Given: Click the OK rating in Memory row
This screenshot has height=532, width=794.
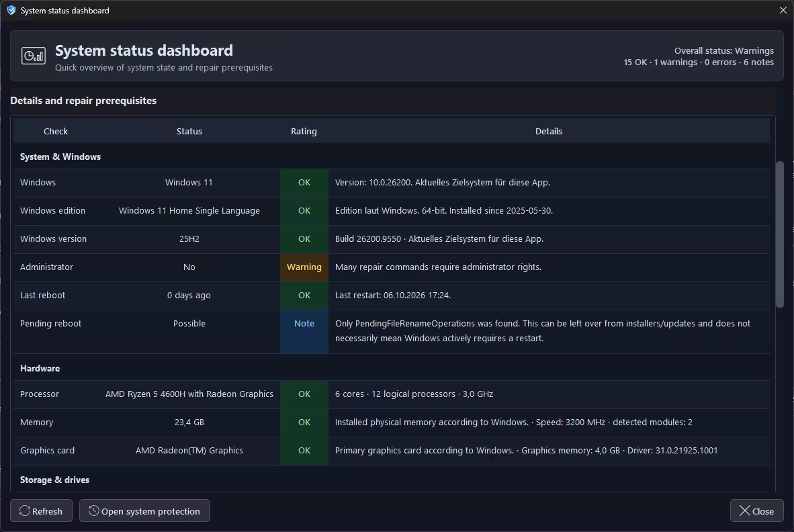Looking at the screenshot, I should click(304, 423).
